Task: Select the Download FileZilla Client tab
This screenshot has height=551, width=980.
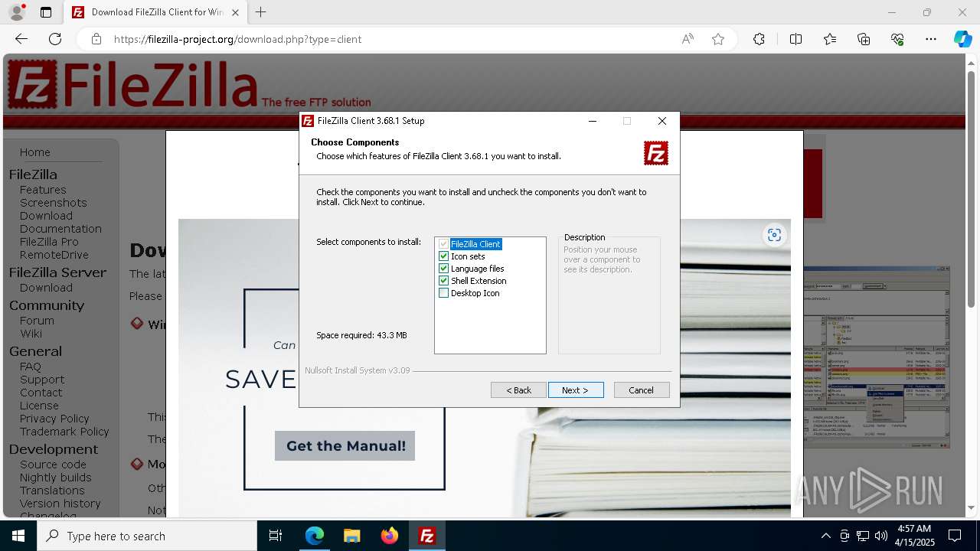Action: coord(156,12)
